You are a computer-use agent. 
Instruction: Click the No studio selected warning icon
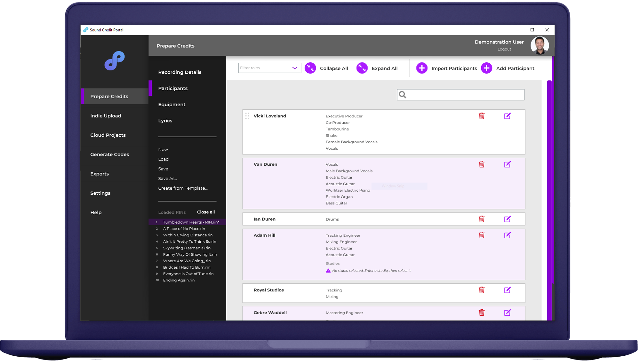[329, 271]
